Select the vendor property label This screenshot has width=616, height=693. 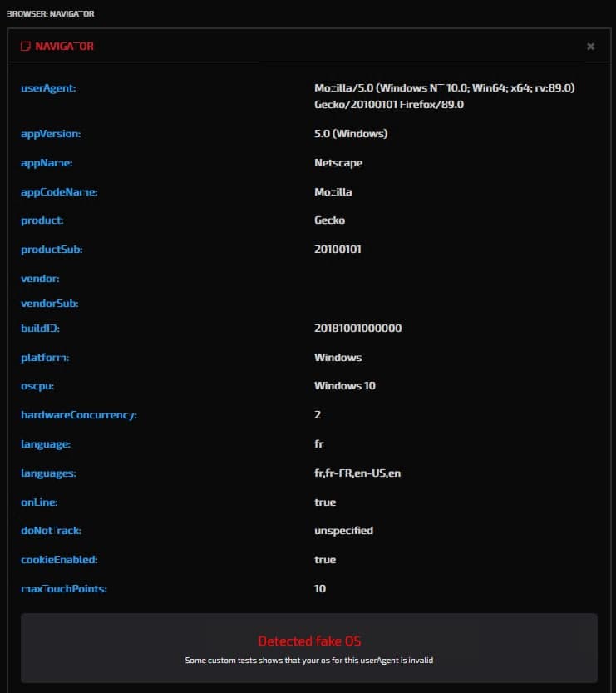tap(40, 279)
